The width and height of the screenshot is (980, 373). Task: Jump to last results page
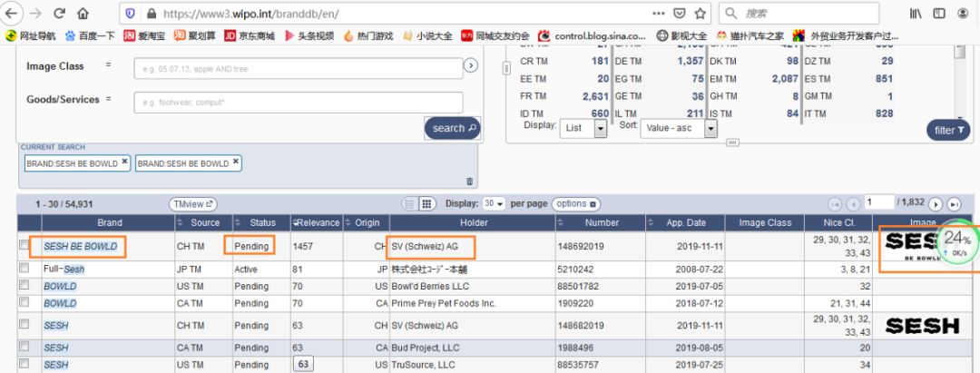(x=954, y=204)
